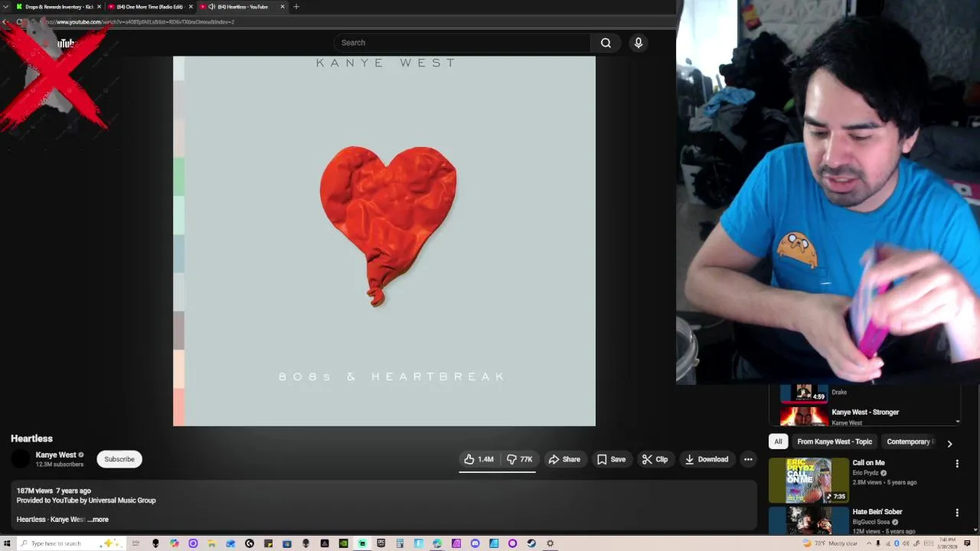Image resolution: width=980 pixels, height=551 pixels.
Task: Open NVIDIA app on taskbar
Action: pos(344,543)
